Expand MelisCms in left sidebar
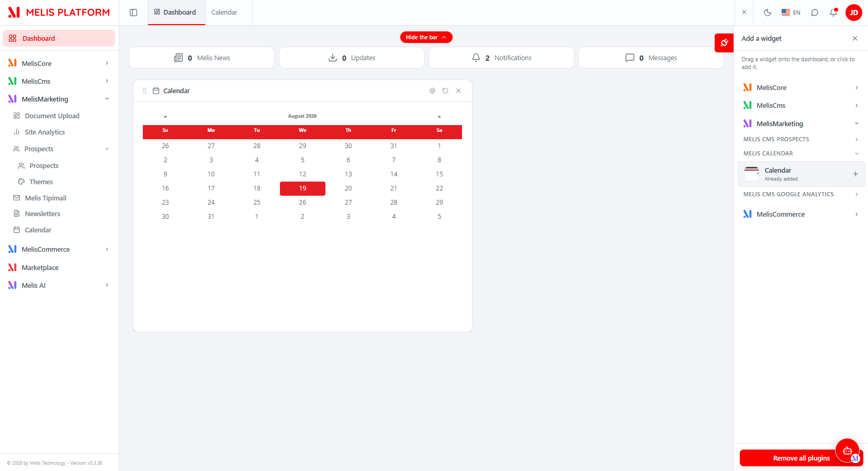 (x=59, y=81)
